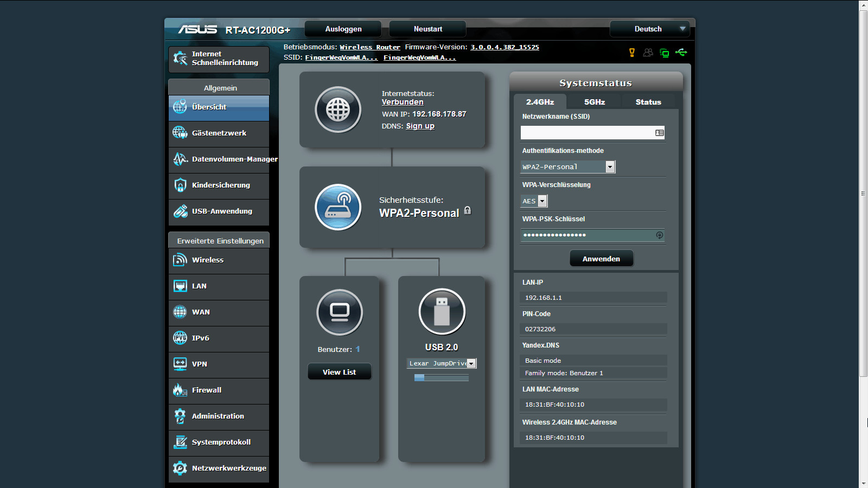
Task: Click the Systemprotokoll log icon
Action: click(180, 442)
